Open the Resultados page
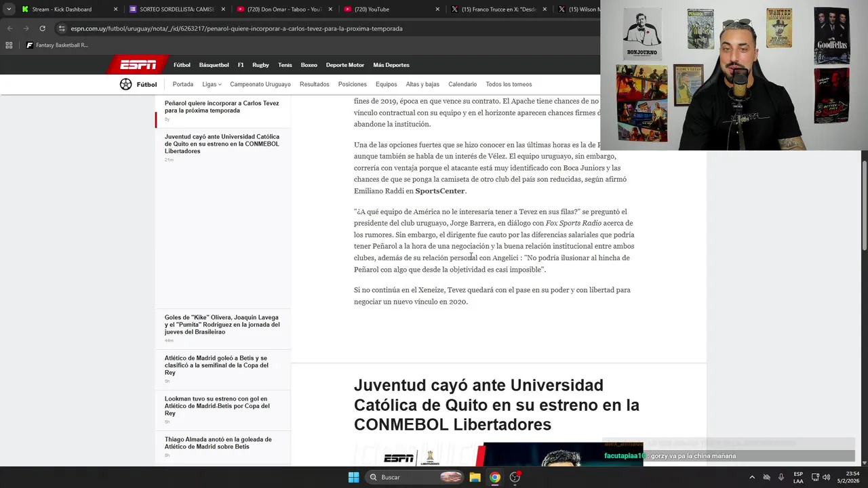The height and width of the screenshot is (488, 868). 315,84
